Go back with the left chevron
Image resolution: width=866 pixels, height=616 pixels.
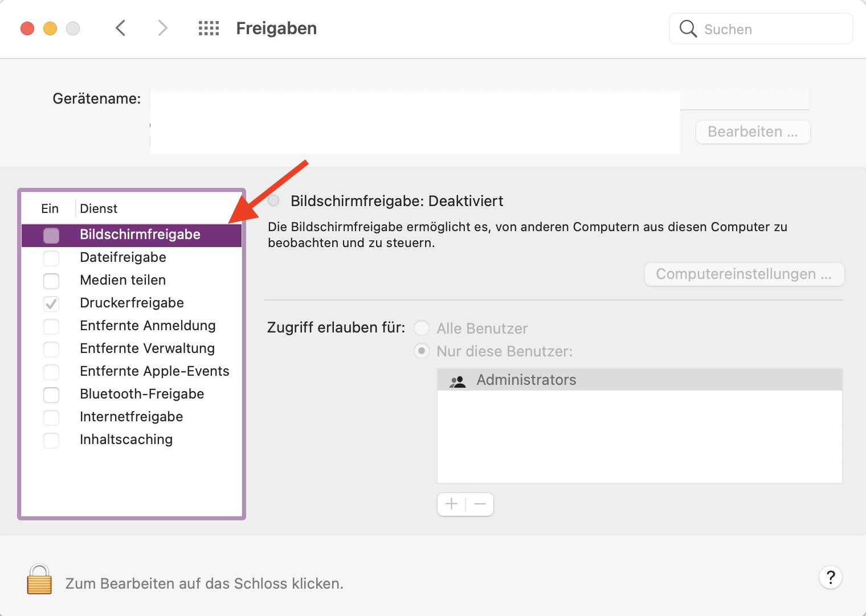(x=120, y=28)
